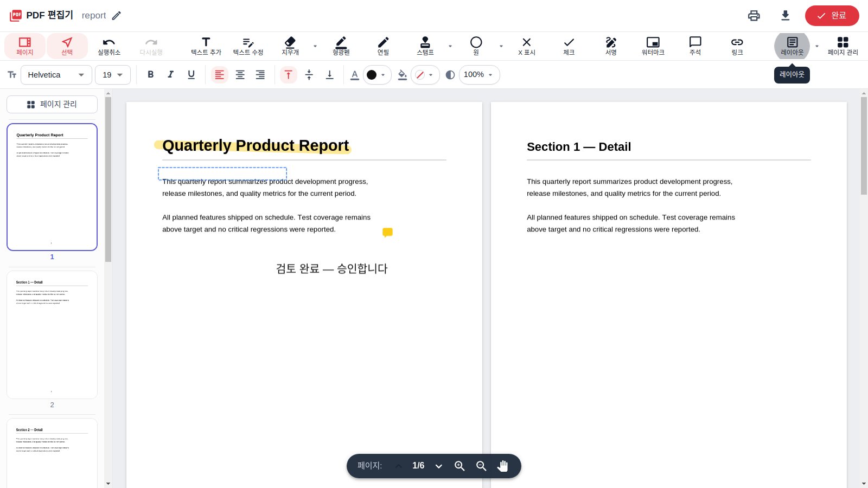Select the 지우개 eraser tool
868x488 pixels.
tap(290, 46)
